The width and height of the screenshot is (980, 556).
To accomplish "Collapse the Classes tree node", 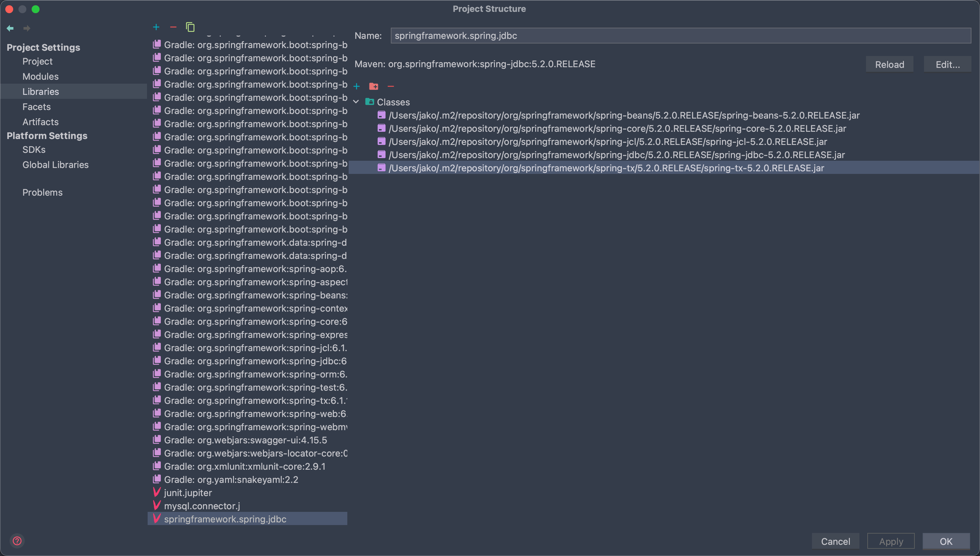I will click(x=356, y=102).
